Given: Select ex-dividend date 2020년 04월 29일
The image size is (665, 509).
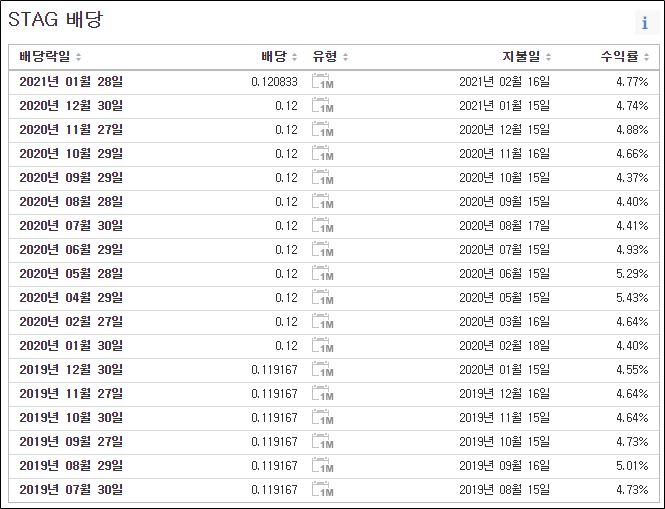Looking at the screenshot, I should pos(71,297).
